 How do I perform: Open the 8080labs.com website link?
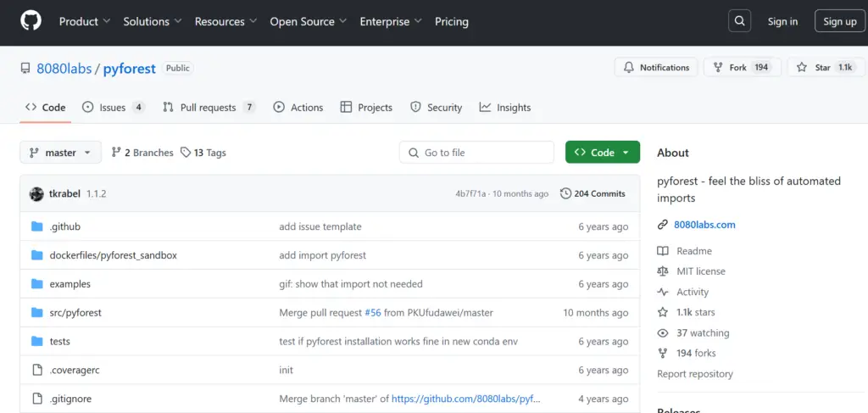pos(704,225)
